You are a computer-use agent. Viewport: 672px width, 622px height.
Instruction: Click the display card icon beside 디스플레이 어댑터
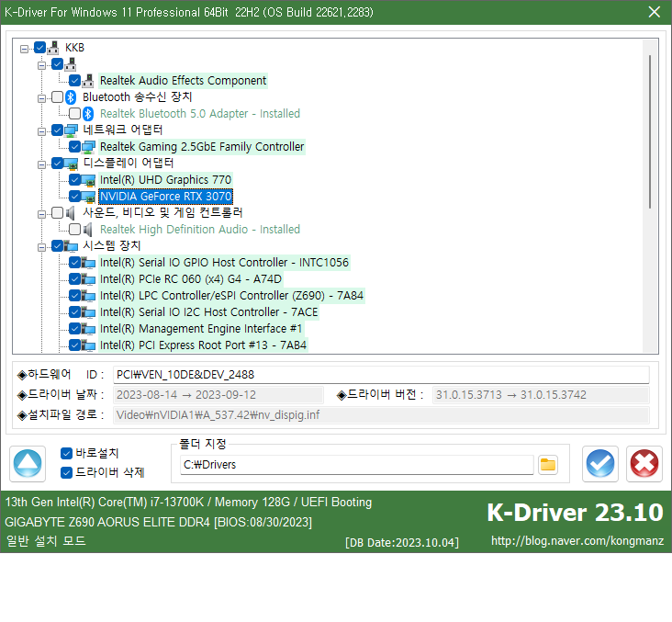pos(71,164)
